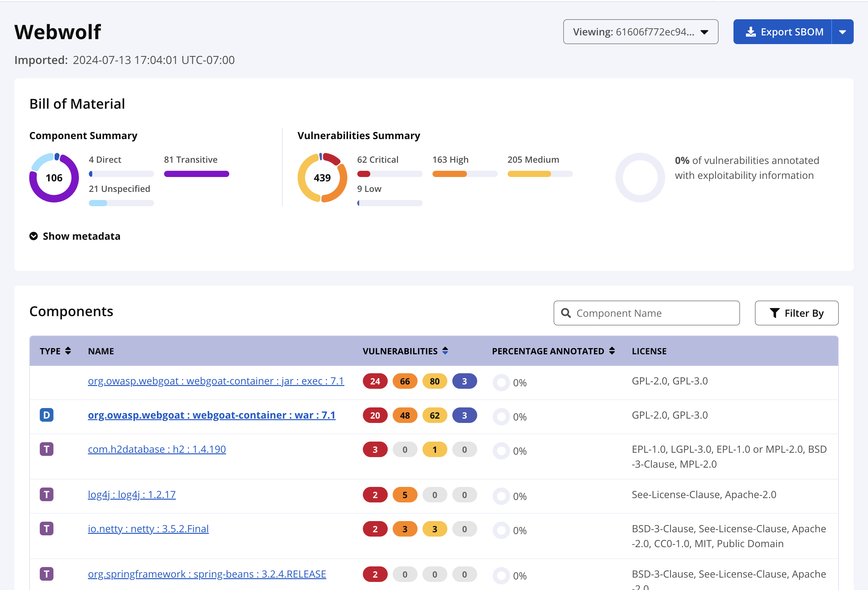Click the 106 components donut chart
868x590 pixels.
click(54, 178)
